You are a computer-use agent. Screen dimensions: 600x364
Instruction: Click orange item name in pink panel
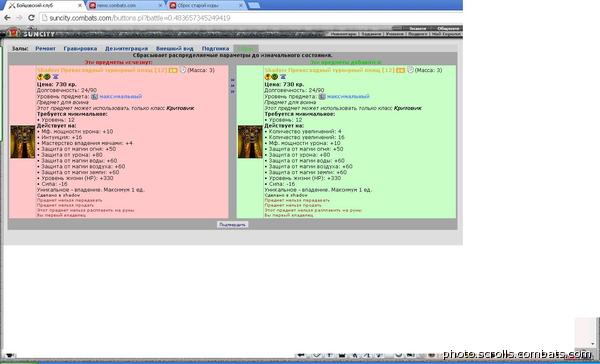tap(101, 70)
